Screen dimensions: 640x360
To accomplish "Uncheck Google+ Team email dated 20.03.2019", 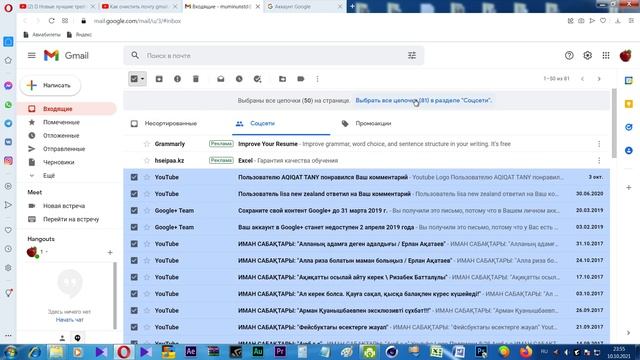I will point(134,211).
